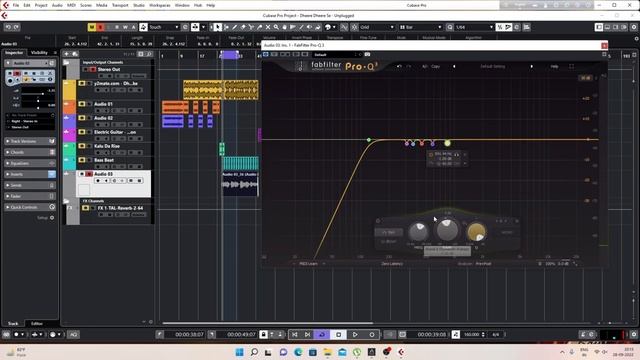640x360 pixels.
Task: Click the Bell filter shape button
Action: tap(389, 232)
